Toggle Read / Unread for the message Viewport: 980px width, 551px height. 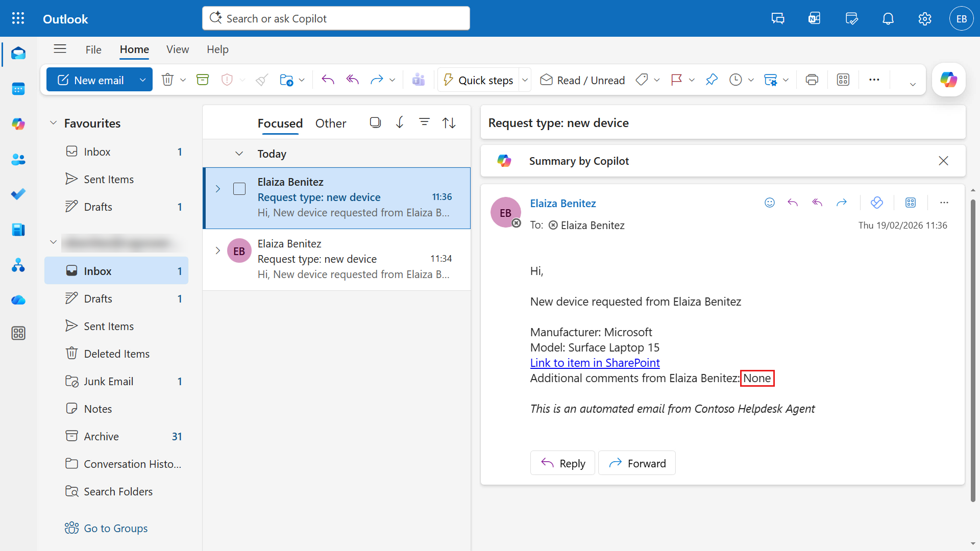[x=582, y=80]
